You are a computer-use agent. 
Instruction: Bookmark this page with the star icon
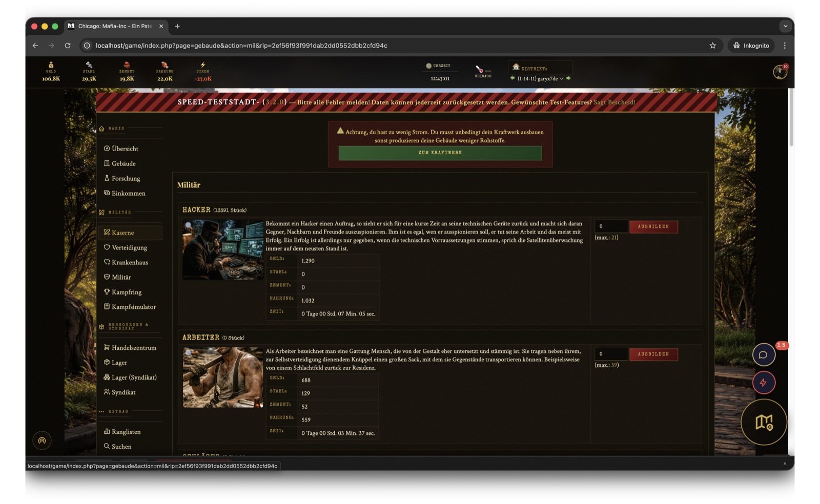point(712,46)
